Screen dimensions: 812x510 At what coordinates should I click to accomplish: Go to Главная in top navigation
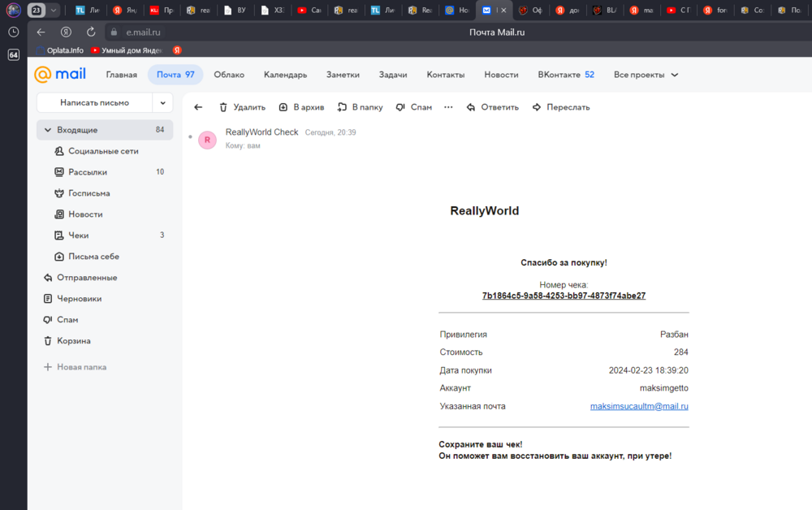tap(122, 75)
